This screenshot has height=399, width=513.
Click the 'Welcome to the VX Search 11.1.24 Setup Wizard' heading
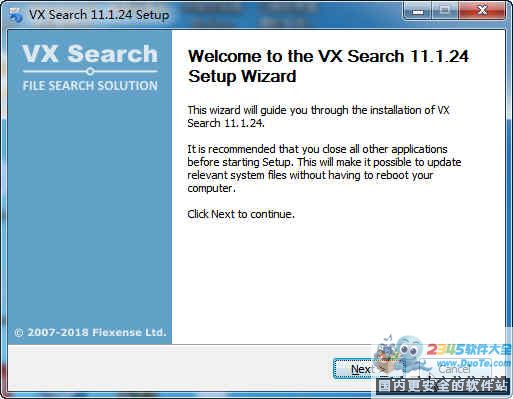(x=328, y=66)
